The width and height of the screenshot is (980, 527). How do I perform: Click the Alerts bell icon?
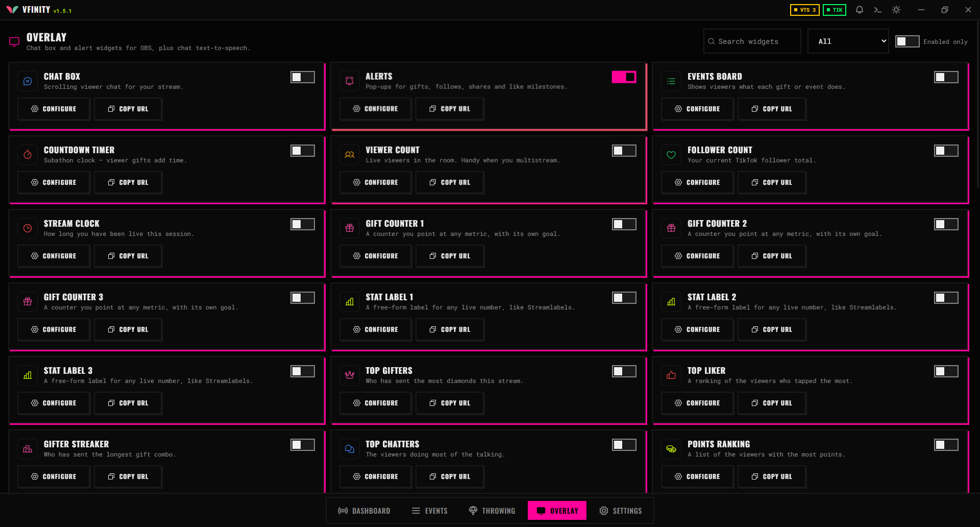pyautogui.click(x=350, y=81)
